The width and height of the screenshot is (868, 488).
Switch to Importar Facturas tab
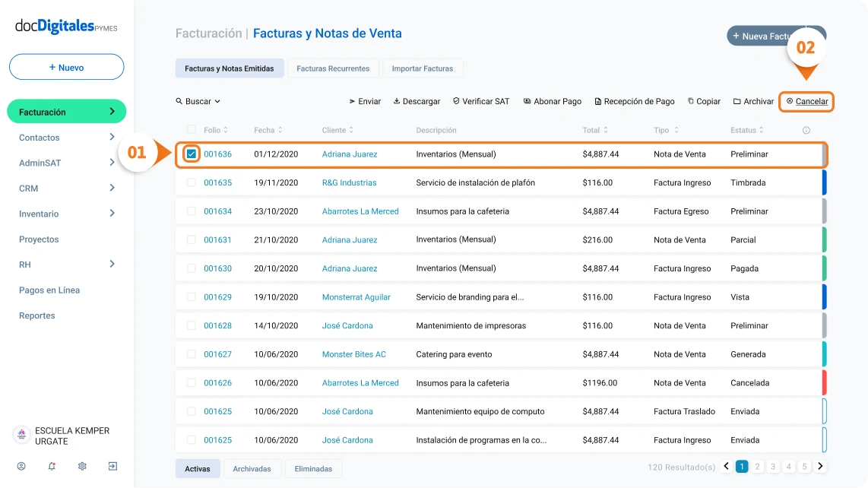[x=423, y=68]
